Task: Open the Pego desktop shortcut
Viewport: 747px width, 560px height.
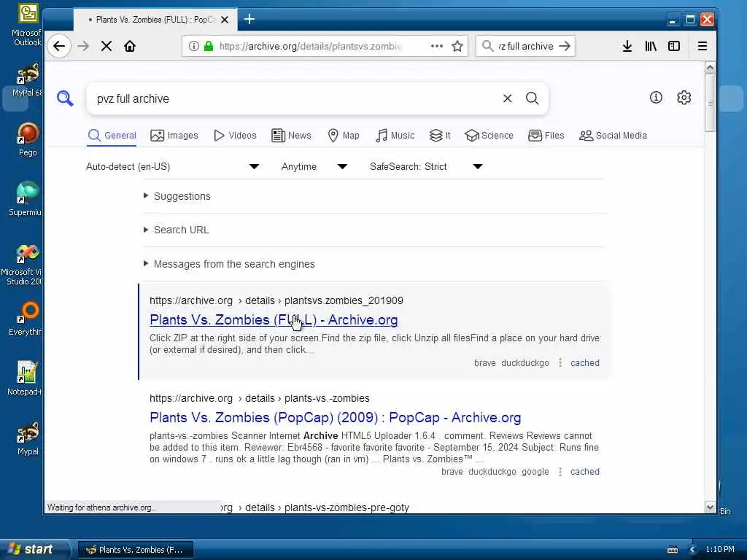Action: coord(28,139)
